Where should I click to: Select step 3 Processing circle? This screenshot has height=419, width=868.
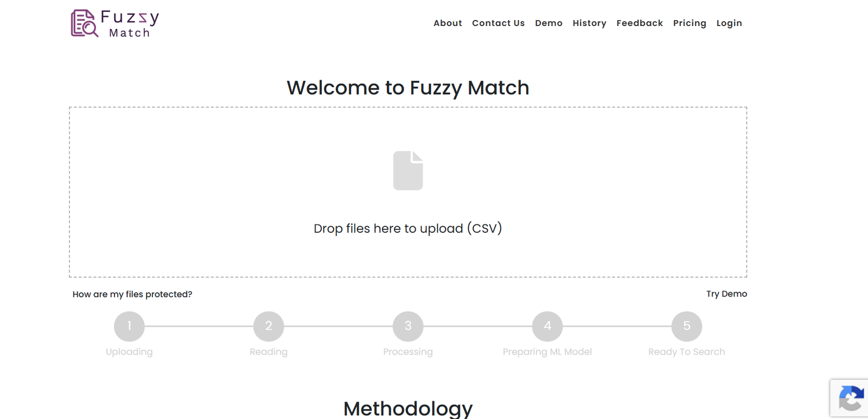coord(408,326)
